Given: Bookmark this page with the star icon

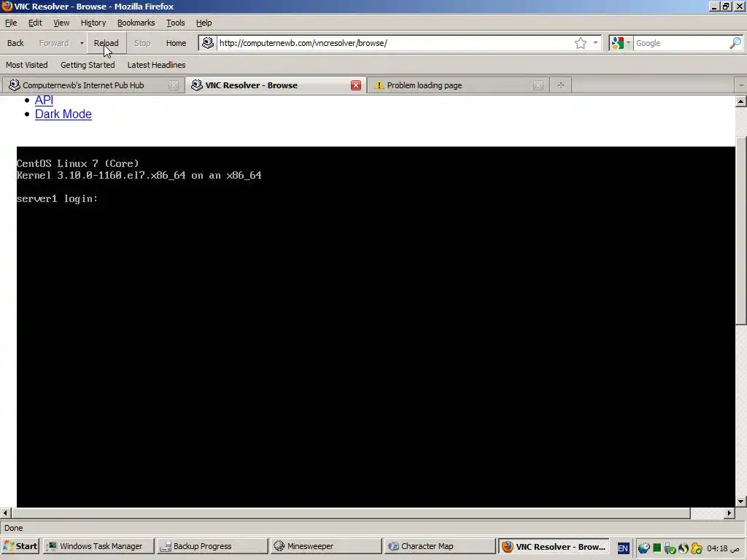Looking at the screenshot, I should point(580,43).
